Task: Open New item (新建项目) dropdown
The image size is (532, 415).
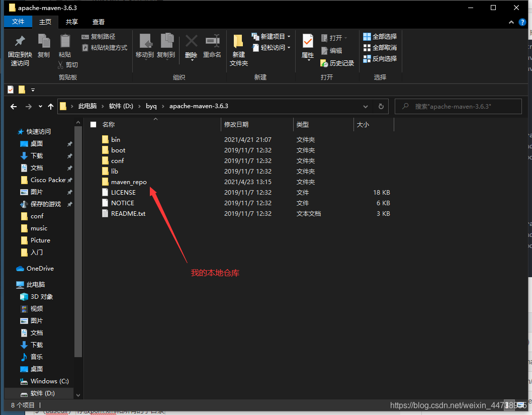Action: click(x=271, y=37)
